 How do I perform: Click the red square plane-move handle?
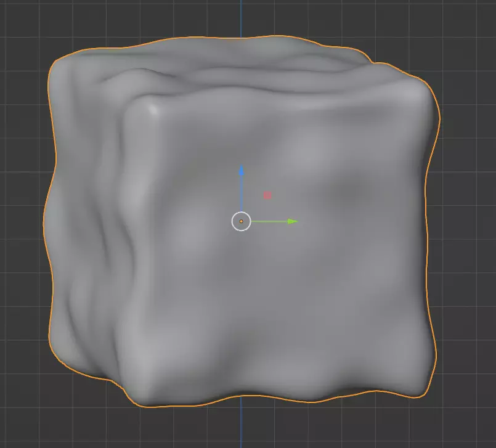[267, 195]
